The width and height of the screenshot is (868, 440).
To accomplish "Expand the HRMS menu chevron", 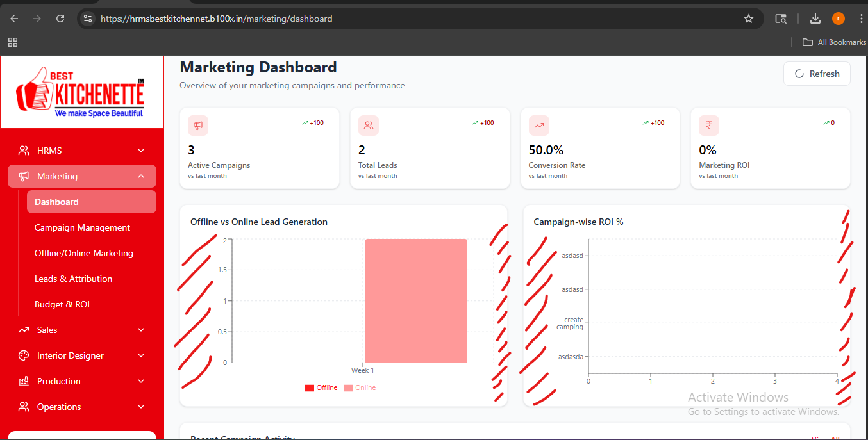I will 141,151.
